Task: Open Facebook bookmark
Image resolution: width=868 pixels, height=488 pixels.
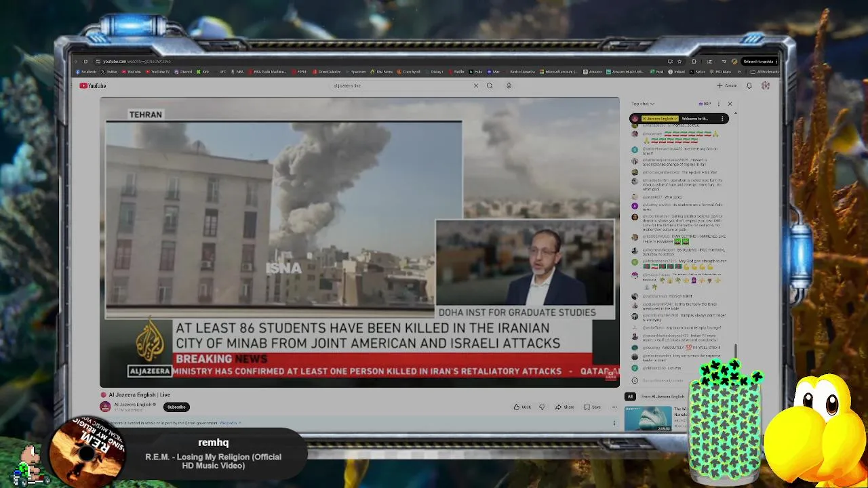Action: click(85, 72)
